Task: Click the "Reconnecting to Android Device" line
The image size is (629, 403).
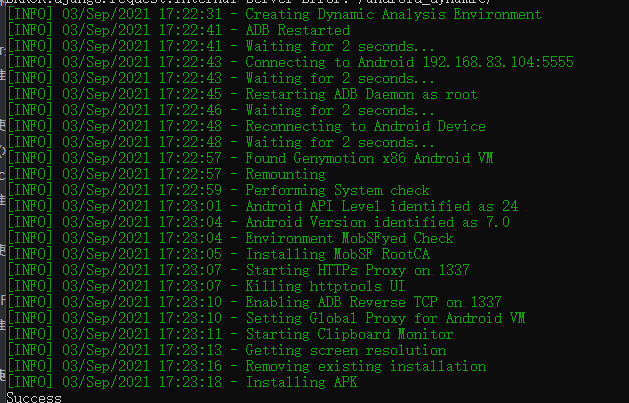Action: tap(365, 127)
